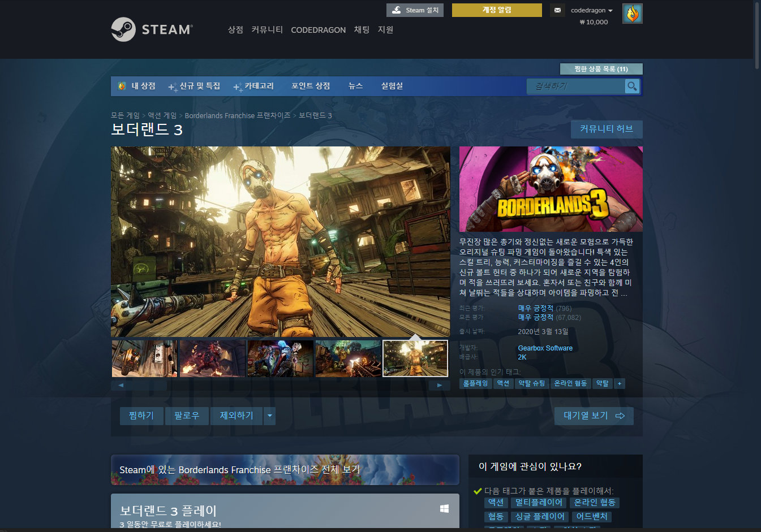761x532 pixels.
Task: Open the 내 상점 tab
Action: [137, 86]
